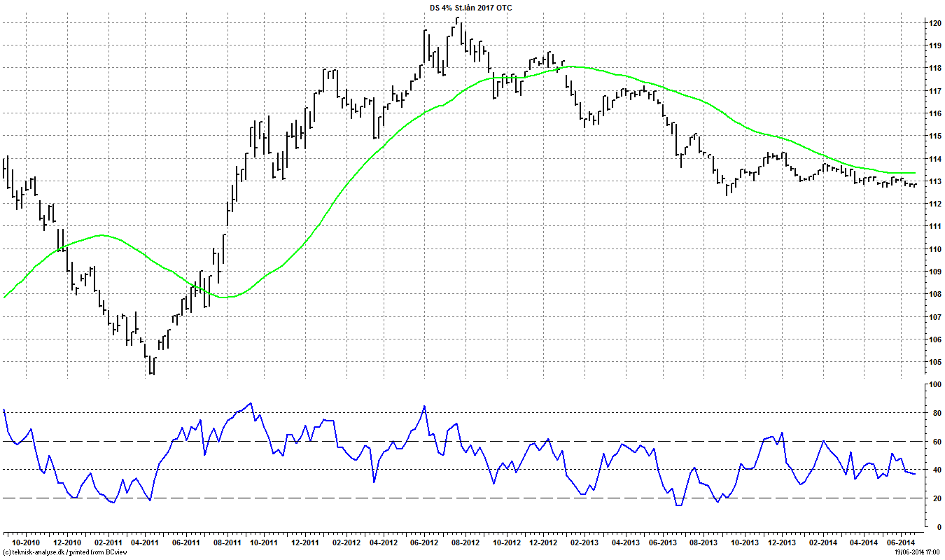Click price axis label 113
This screenshot has height=560, width=945.
click(934, 181)
